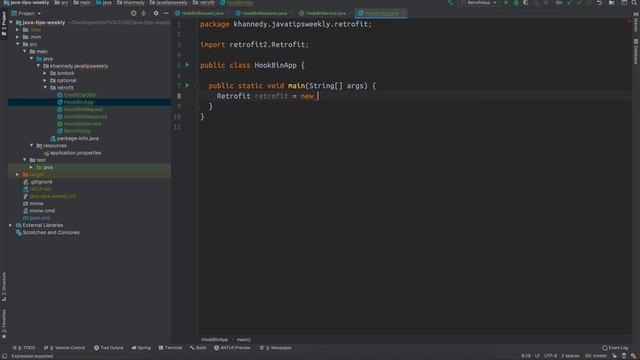640x360 pixels.
Task: Open the Tool Output window tab
Action: (x=109, y=348)
